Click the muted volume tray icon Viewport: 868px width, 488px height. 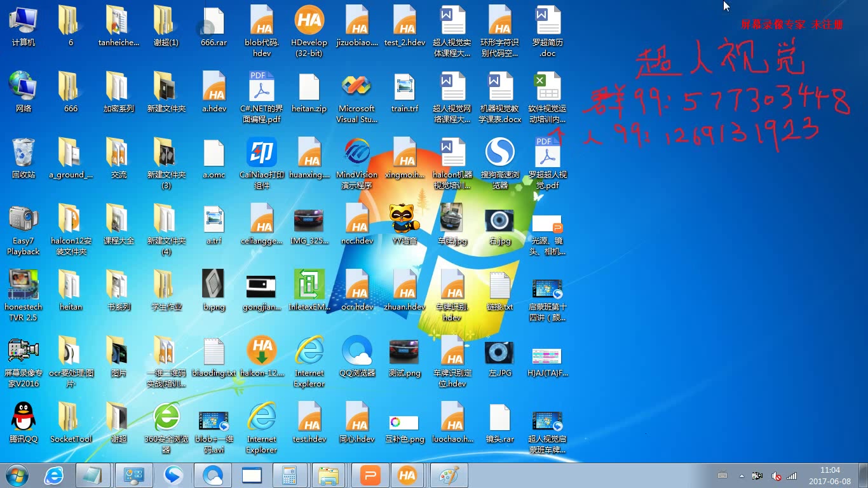click(775, 475)
